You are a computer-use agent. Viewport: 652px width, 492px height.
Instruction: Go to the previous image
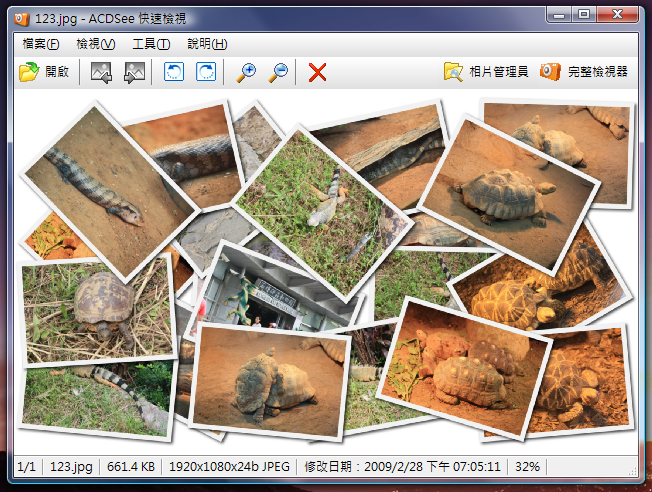coord(101,72)
